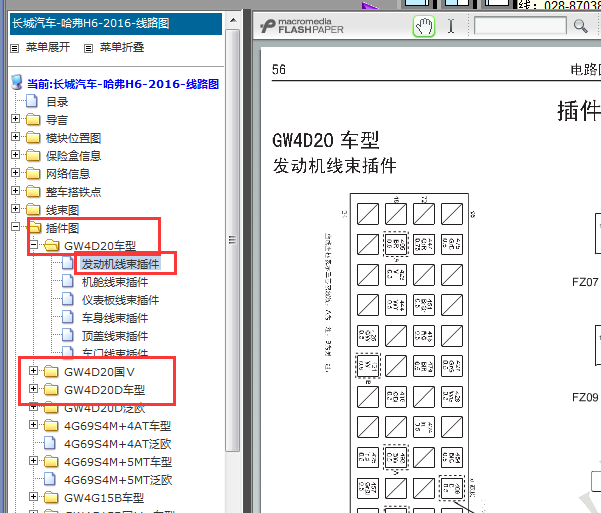The width and height of the screenshot is (601, 513).
Task: Click the FlashPaper search magnifier icon
Action: (x=580, y=26)
